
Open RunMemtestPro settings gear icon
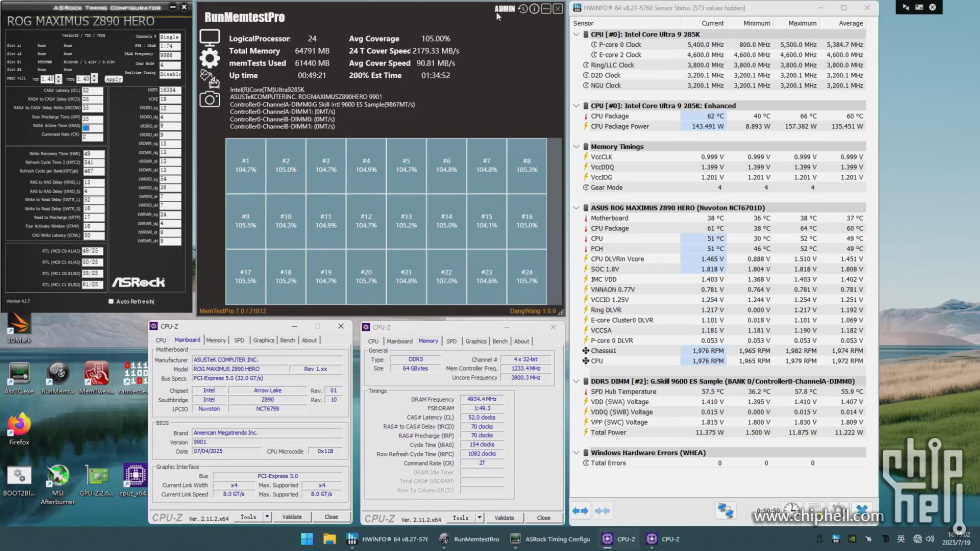click(x=209, y=58)
